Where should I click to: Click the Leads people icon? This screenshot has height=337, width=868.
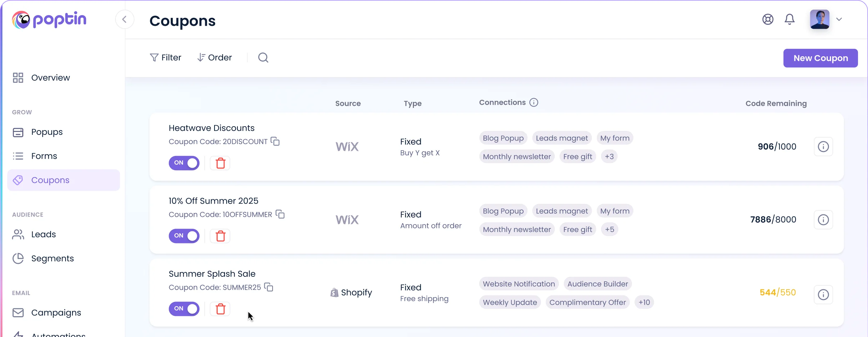coord(18,234)
